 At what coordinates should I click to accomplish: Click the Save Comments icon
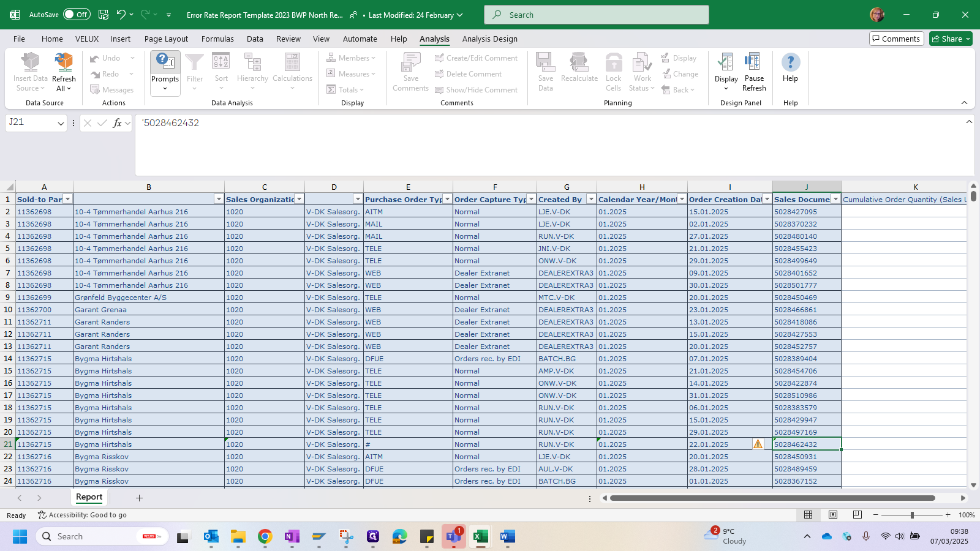coord(410,62)
